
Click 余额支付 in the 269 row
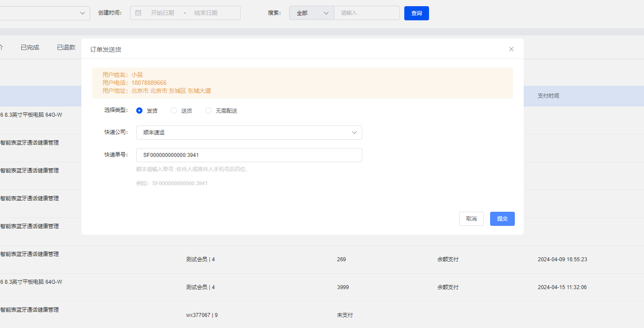tap(448, 259)
